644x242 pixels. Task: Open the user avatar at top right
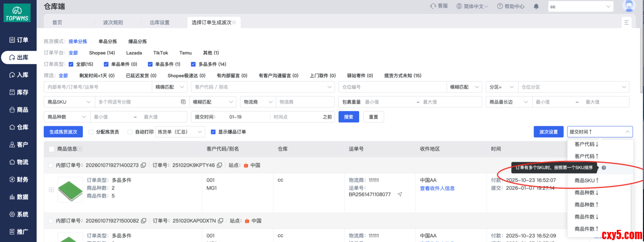(x=629, y=6)
